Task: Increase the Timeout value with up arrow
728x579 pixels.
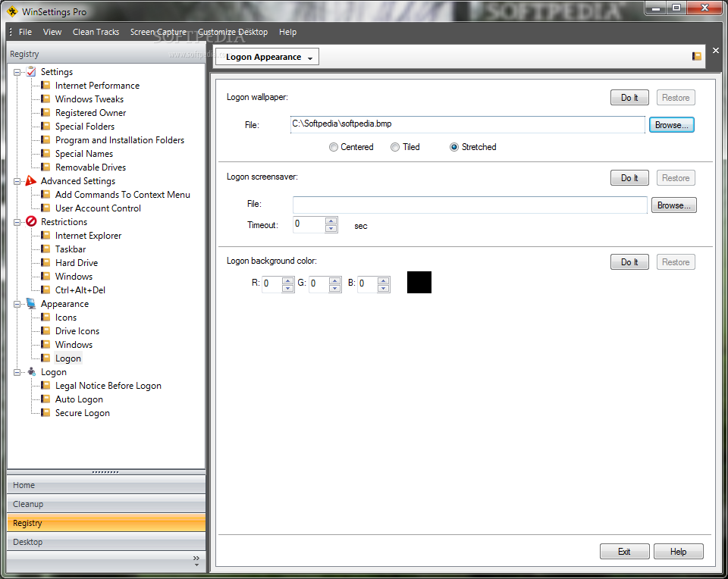Action: pos(331,221)
